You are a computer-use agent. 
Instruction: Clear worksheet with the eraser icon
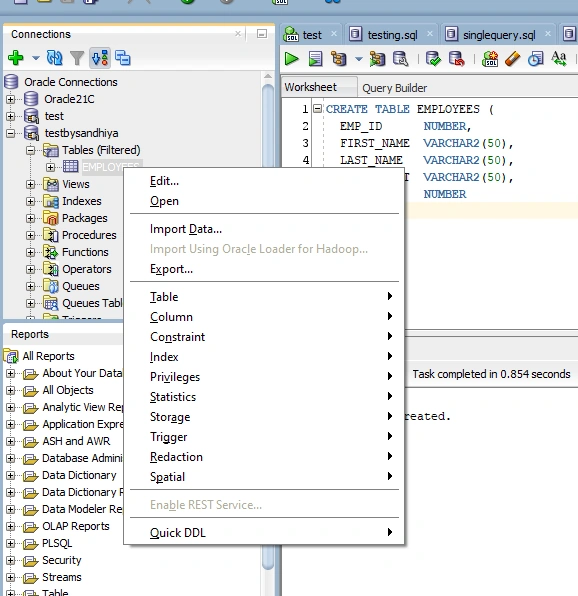pyautogui.click(x=513, y=59)
